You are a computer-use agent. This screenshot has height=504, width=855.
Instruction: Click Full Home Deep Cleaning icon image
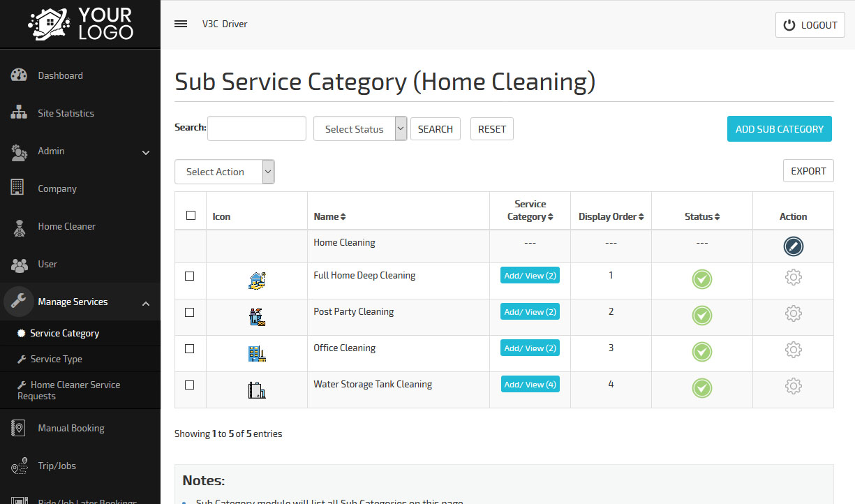click(257, 281)
